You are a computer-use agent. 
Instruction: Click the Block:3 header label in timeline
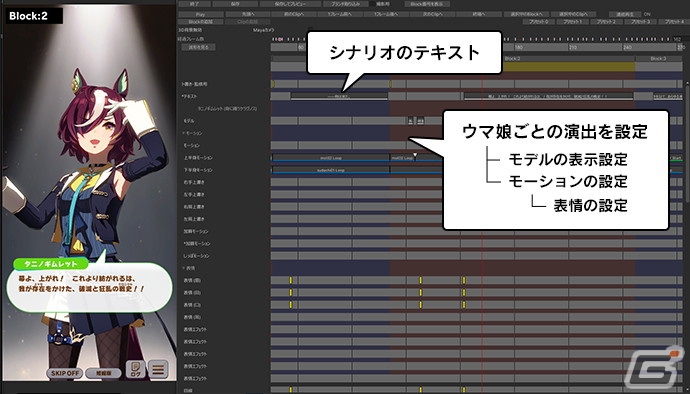pos(658,58)
